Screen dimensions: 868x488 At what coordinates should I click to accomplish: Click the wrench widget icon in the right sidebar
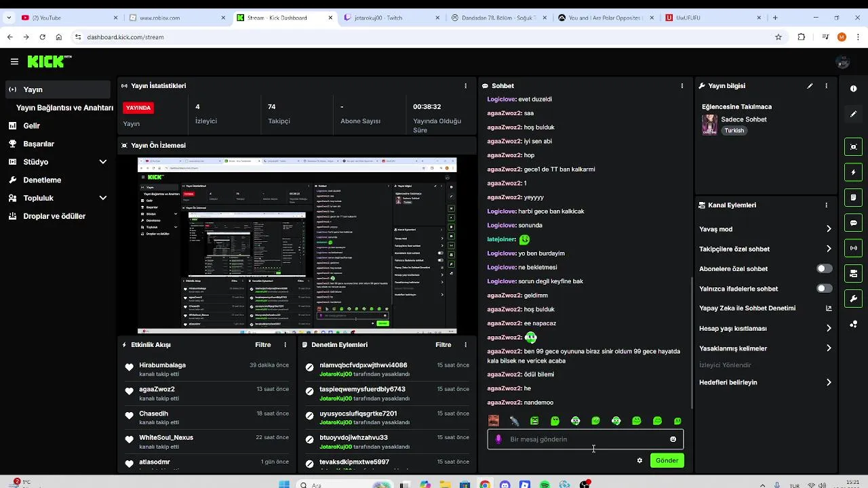click(853, 298)
